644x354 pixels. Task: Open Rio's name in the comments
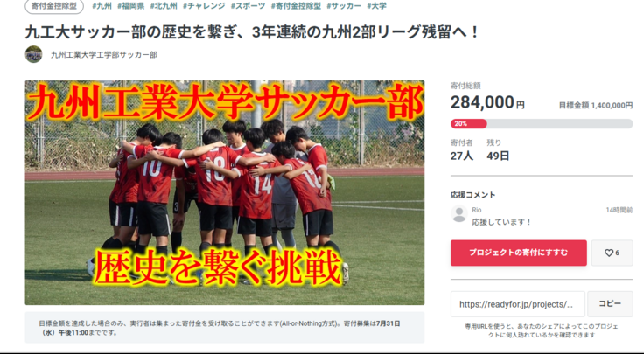[x=476, y=210]
